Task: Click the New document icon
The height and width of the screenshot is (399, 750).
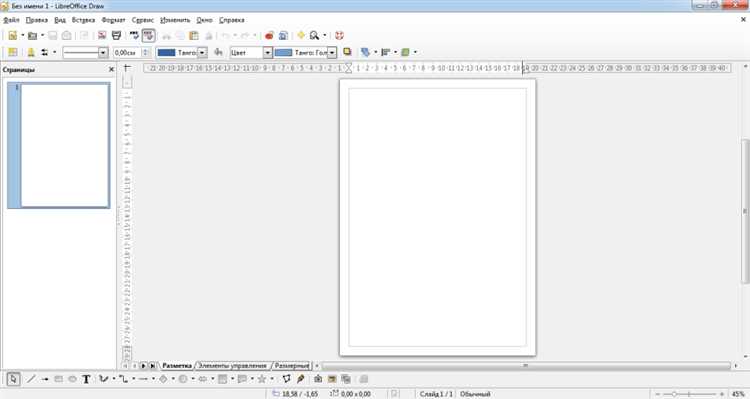Action: (13, 35)
